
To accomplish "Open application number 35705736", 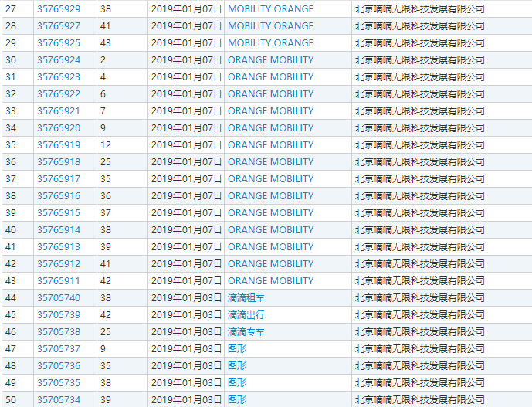I will (x=59, y=365).
